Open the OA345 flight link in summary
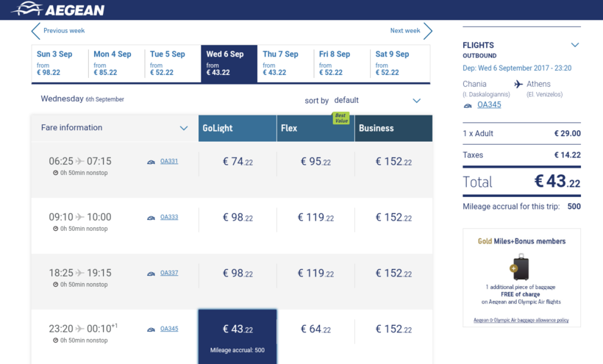 [x=489, y=105]
